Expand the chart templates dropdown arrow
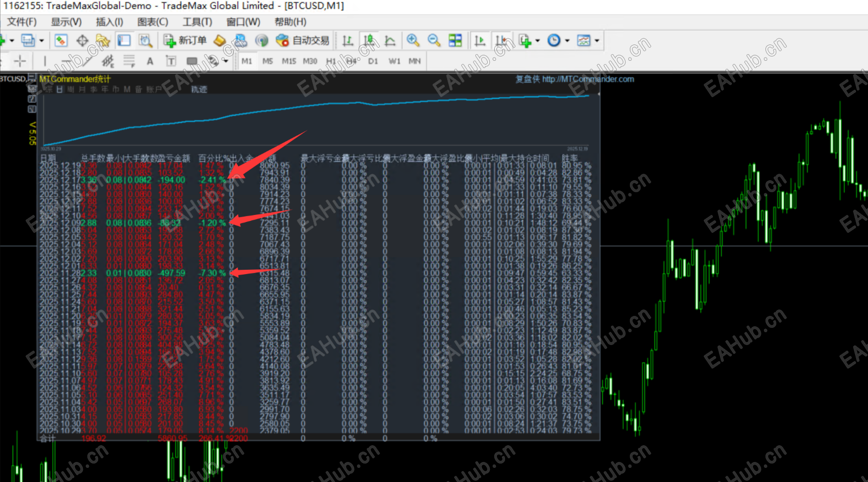868x482 pixels. click(x=597, y=41)
